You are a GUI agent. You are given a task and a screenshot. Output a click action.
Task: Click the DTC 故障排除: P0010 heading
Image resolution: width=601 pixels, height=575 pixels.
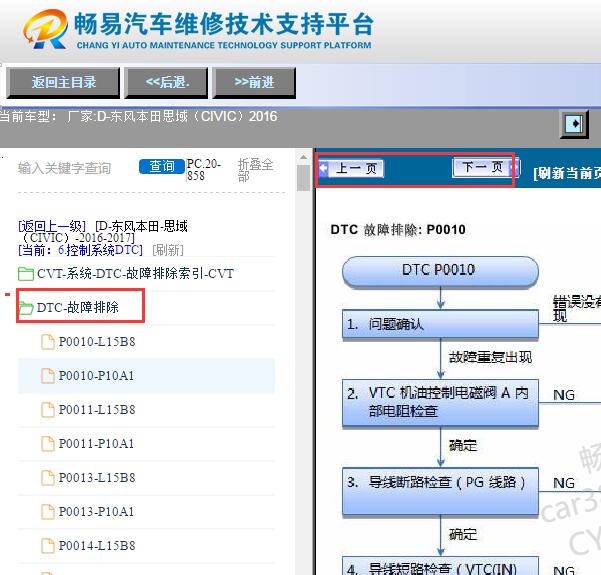pos(398,230)
